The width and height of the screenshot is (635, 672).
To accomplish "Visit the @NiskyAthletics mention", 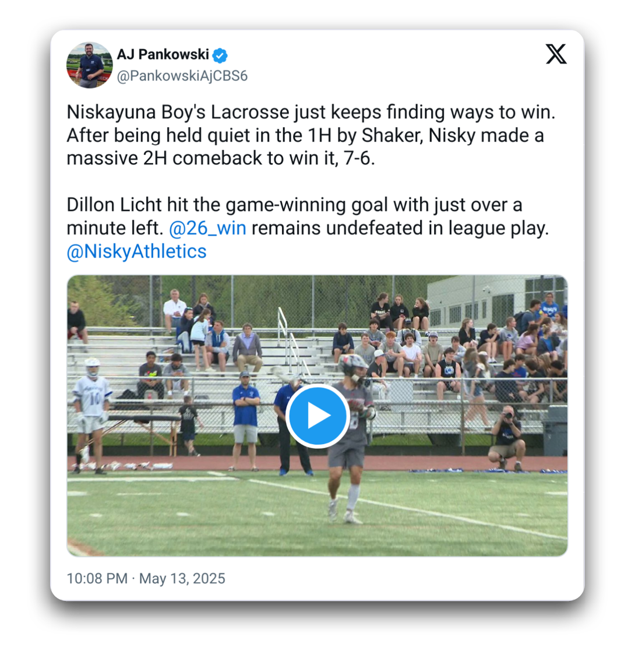I will tap(137, 252).
